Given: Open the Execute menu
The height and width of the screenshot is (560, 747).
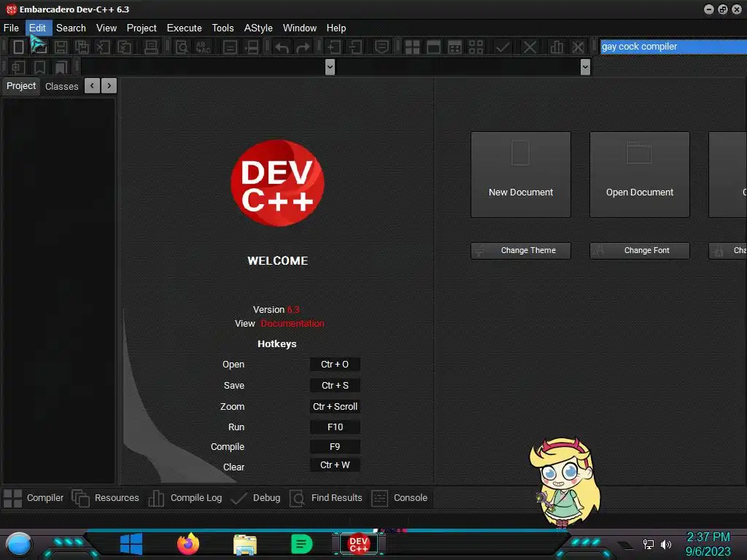Looking at the screenshot, I should [x=185, y=28].
